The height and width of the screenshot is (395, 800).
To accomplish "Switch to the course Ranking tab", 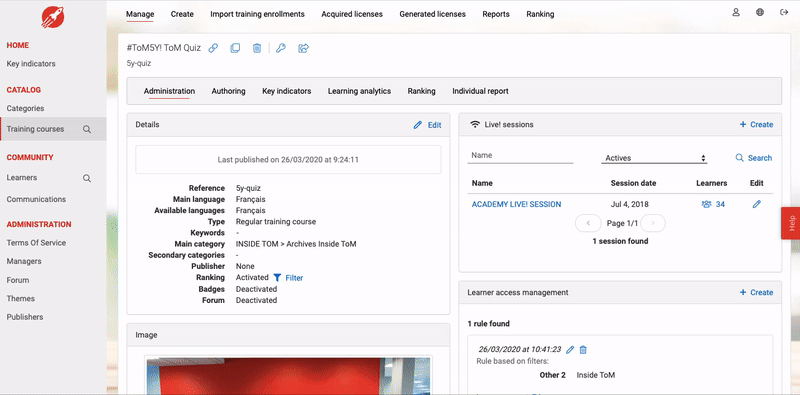I will [421, 91].
